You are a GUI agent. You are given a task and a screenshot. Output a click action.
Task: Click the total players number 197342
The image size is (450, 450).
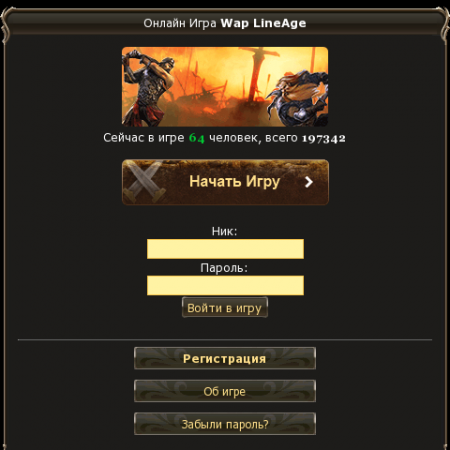[324, 138]
